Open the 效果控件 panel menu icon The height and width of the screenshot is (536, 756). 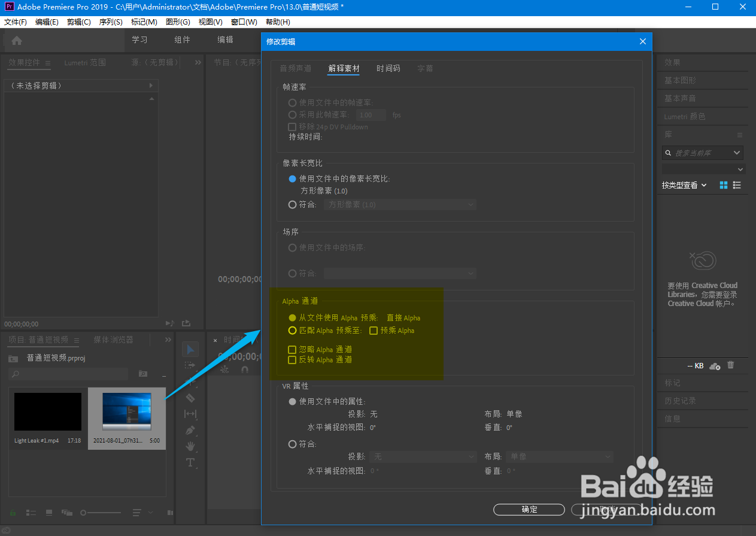(x=48, y=63)
